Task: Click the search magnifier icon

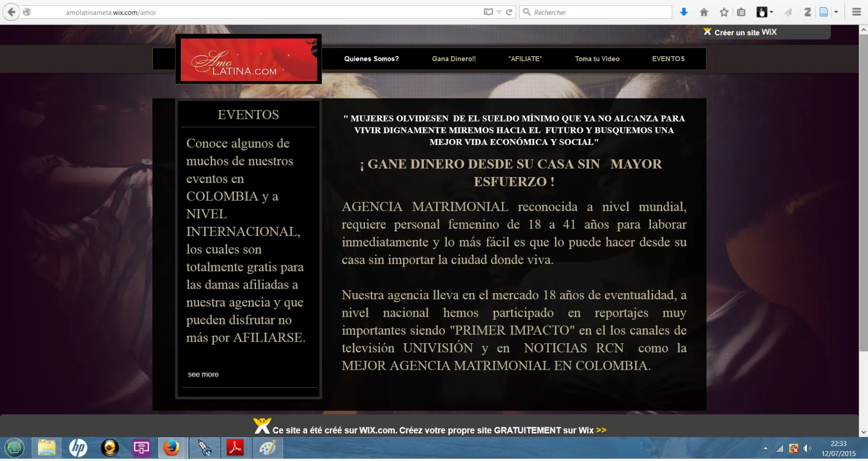Action: (527, 12)
